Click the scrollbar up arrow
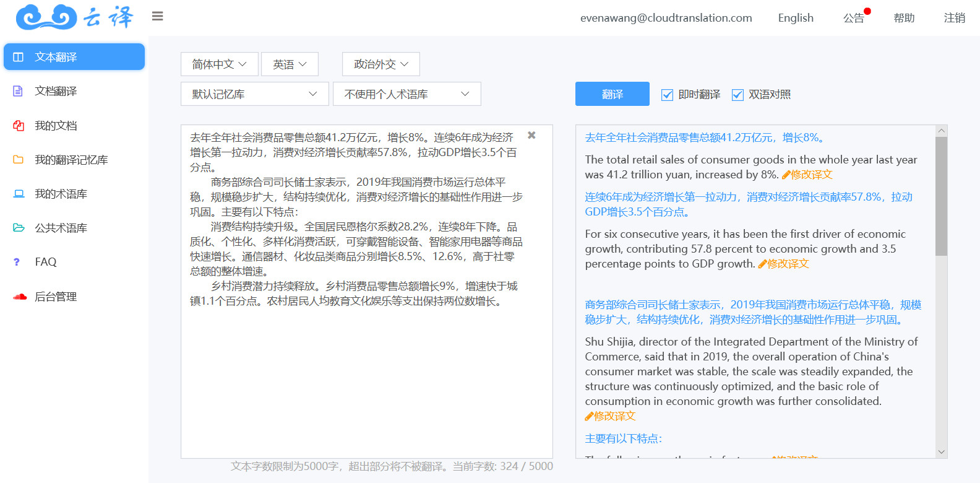This screenshot has height=483, width=980. (941, 131)
